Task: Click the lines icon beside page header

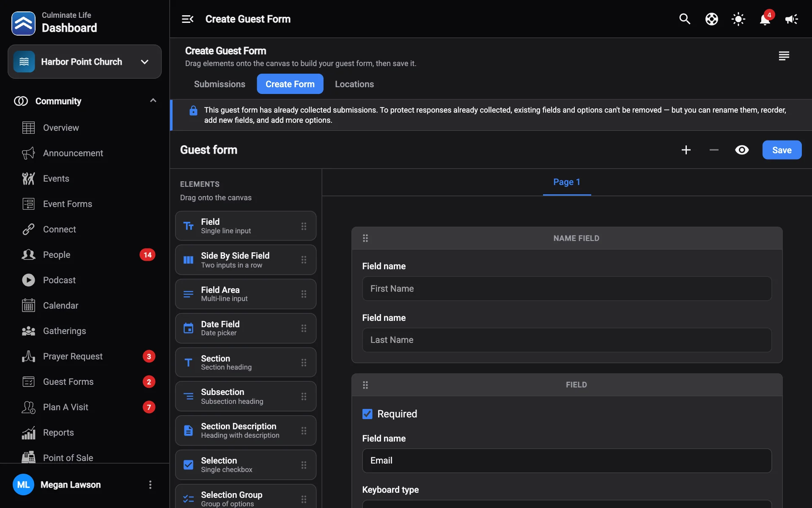Action: 784,56
